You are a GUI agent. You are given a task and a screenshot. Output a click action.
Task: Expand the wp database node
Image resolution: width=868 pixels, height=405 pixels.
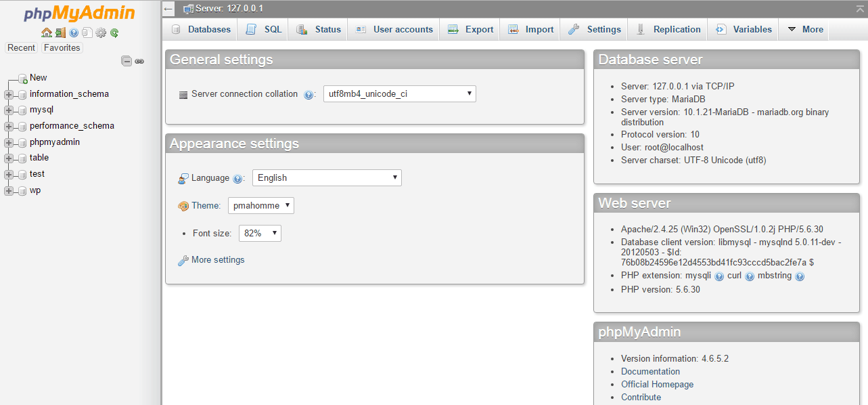8,191
